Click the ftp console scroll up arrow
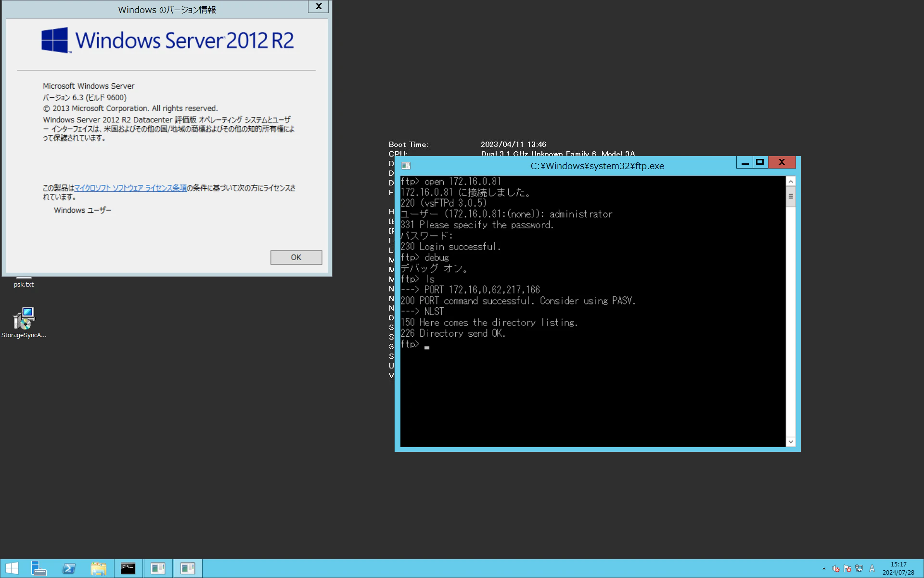Screen dimensions: 924x578 [791, 182]
